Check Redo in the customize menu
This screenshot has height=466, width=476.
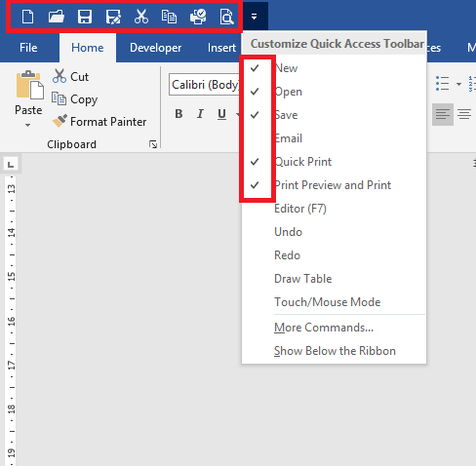pos(334,255)
